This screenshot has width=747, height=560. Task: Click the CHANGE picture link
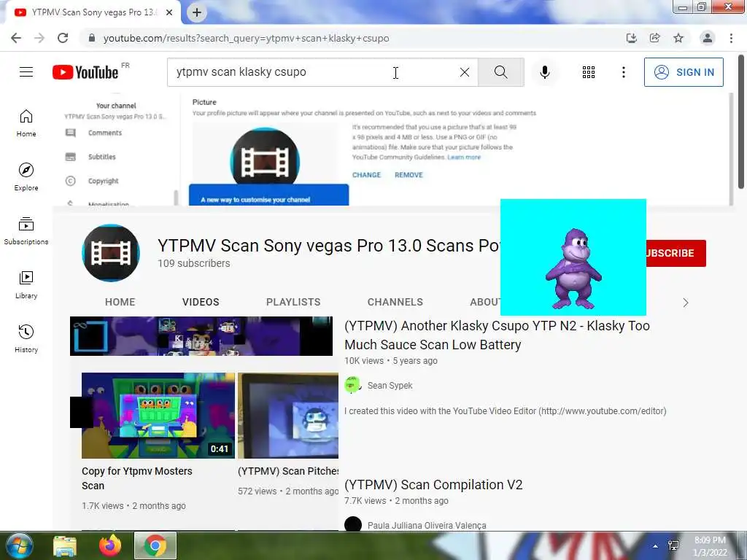(366, 175)
